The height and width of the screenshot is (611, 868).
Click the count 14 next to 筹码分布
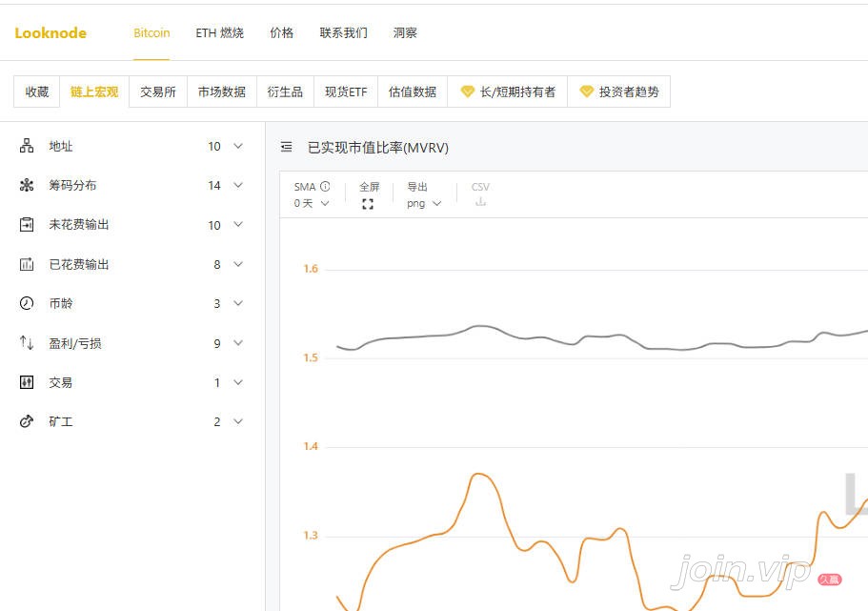[x=214, y=186]
